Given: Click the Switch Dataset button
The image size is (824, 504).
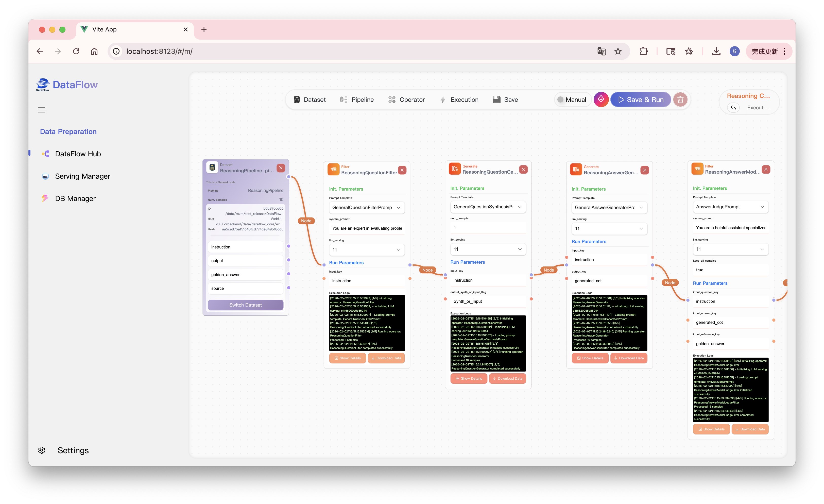Looking at the screenshot, I should pos(246,305).
